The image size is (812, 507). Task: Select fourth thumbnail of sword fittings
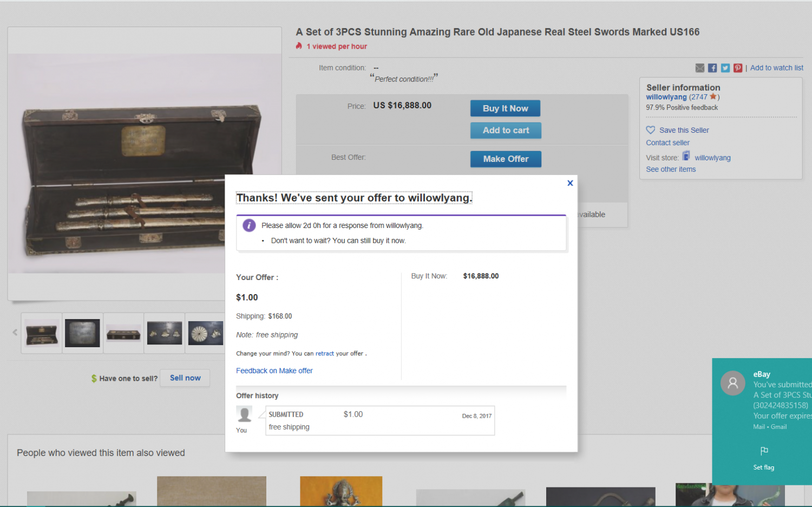point(165,333)
